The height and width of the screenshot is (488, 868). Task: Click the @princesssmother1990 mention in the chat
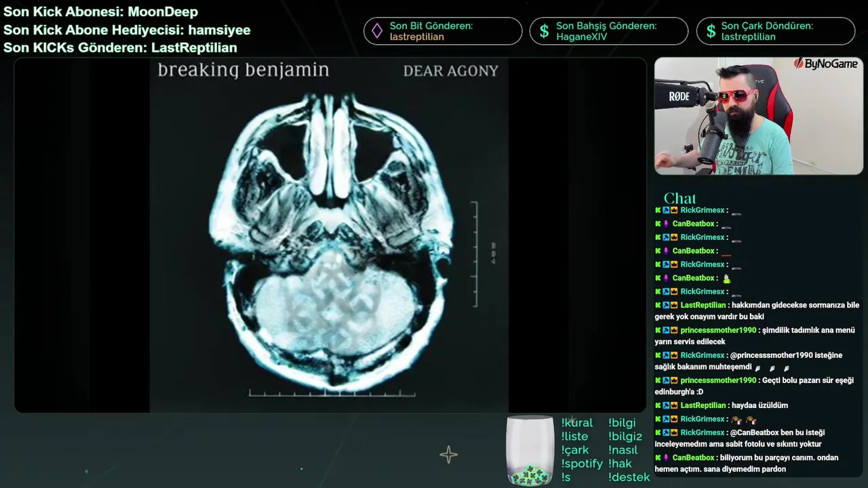(x=772, y=355)
